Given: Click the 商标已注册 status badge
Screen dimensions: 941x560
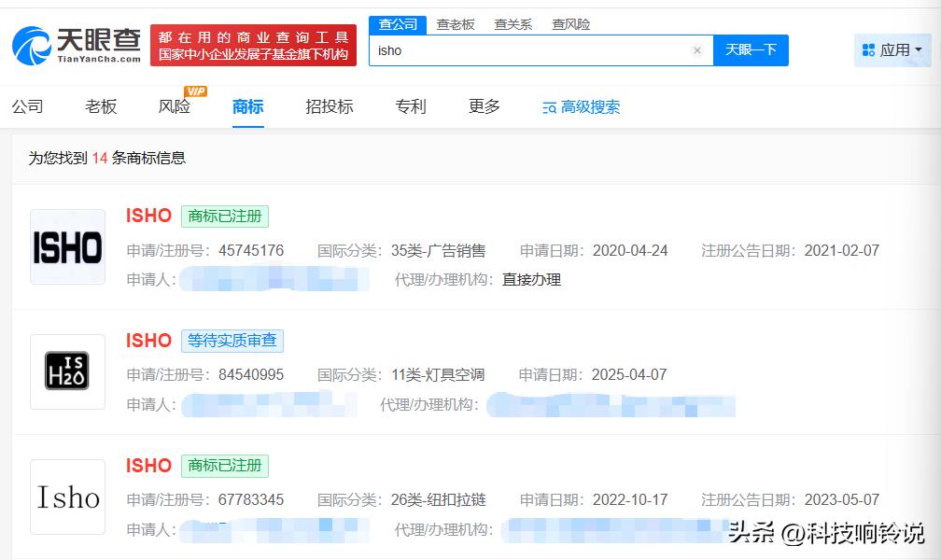Looking at the screenshot, I should 224,216.
